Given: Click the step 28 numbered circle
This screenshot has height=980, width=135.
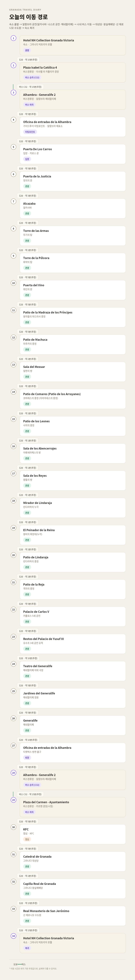Looking at the screenshot, I should click(x=13, y=773).
